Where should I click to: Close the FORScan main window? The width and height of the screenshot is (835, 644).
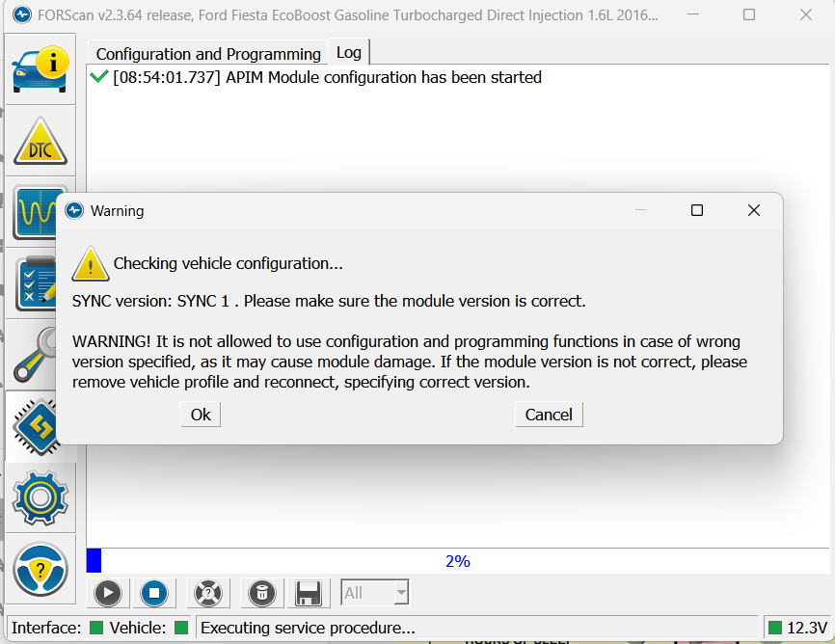pyautogui.click(x=806, y=14)
